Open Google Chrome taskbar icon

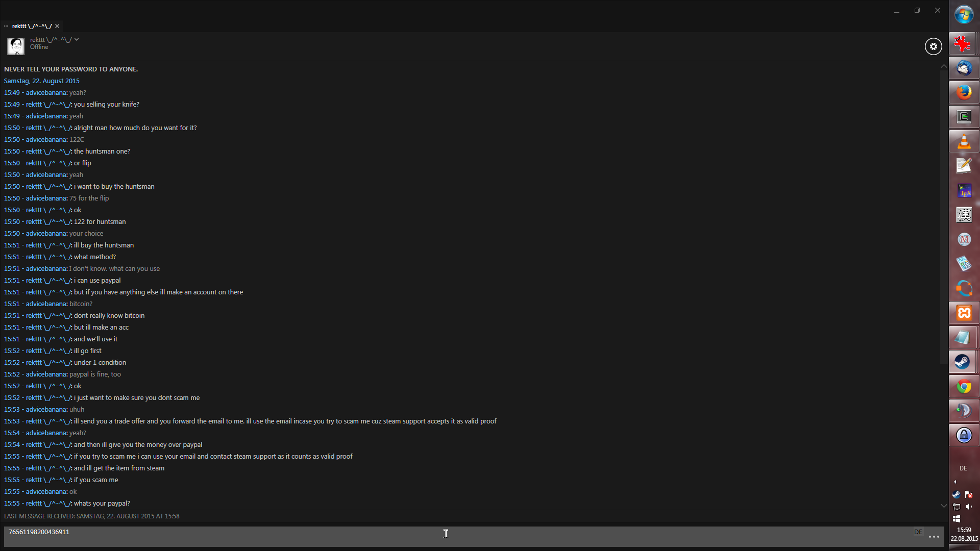pos(963,387)
